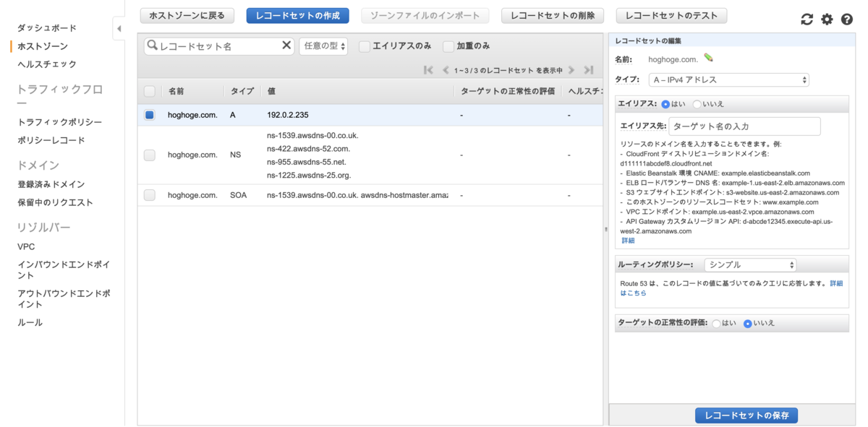Viewport: 868px width, 427px height.
Task: Open トラフィックポリシー in the sidebar
Action: click(x=60, y=123)
